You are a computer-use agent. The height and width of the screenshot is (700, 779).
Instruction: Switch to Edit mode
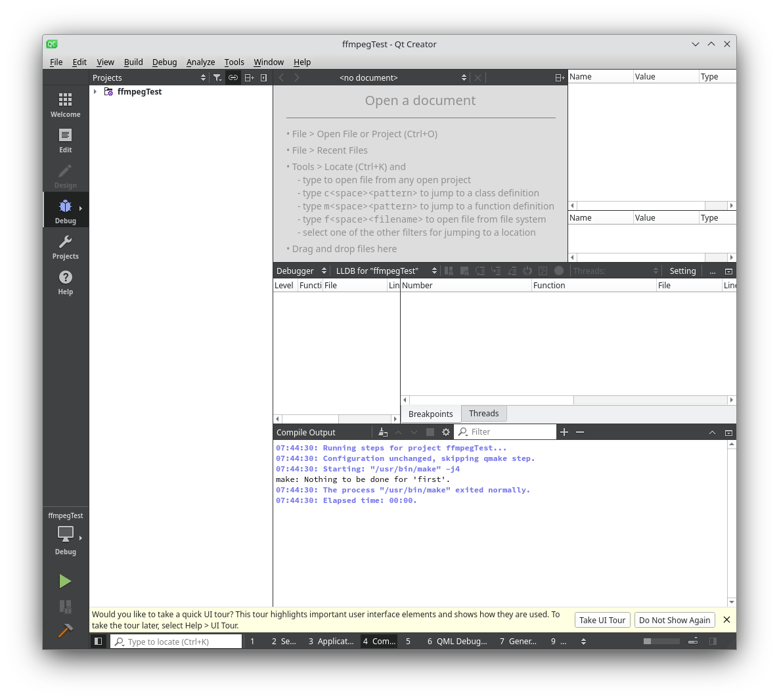coord(66,141)
